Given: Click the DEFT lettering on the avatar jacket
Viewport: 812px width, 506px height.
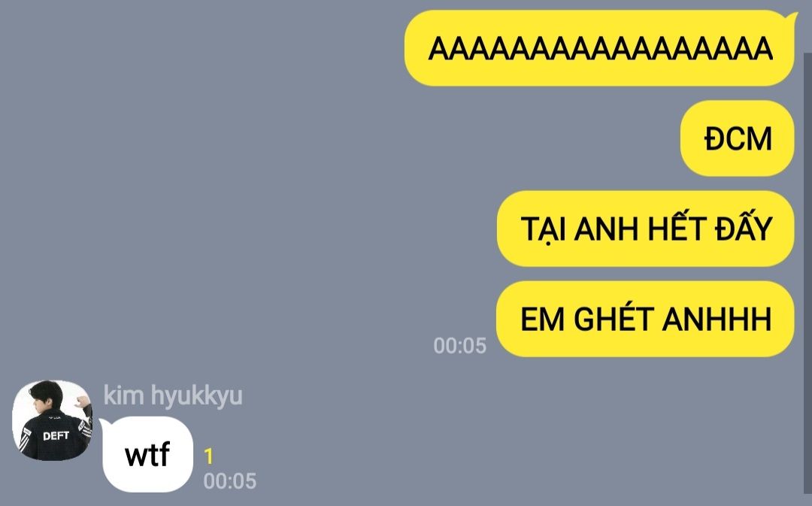Looking at the screenshot, I should 56,436.
